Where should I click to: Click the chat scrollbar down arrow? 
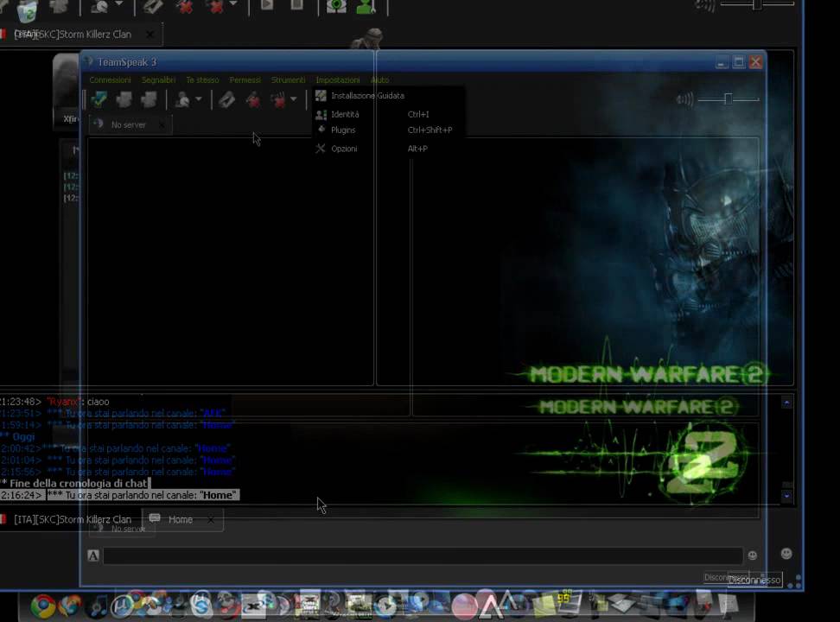coord(786,496)
